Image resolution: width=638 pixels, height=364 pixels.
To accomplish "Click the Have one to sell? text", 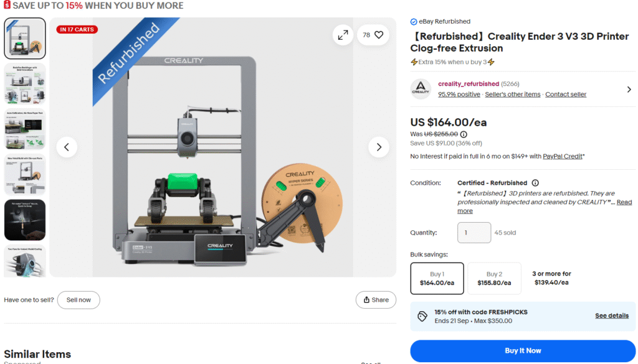I will 29,300.
